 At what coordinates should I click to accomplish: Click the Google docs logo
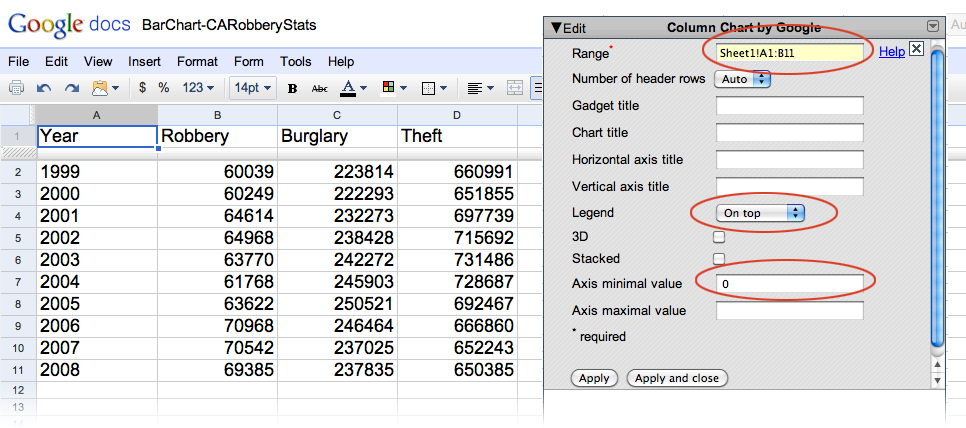(69, 25)
